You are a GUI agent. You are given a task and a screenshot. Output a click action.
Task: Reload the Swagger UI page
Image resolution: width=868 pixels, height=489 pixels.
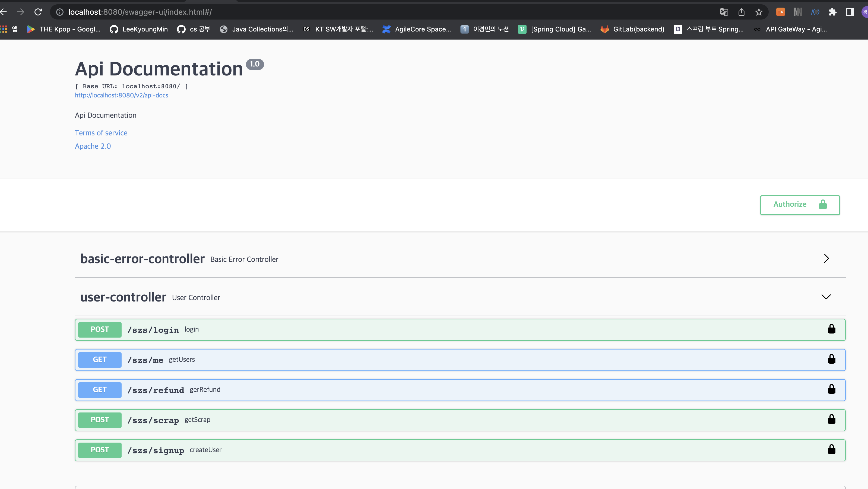click(x=38, y=12)
